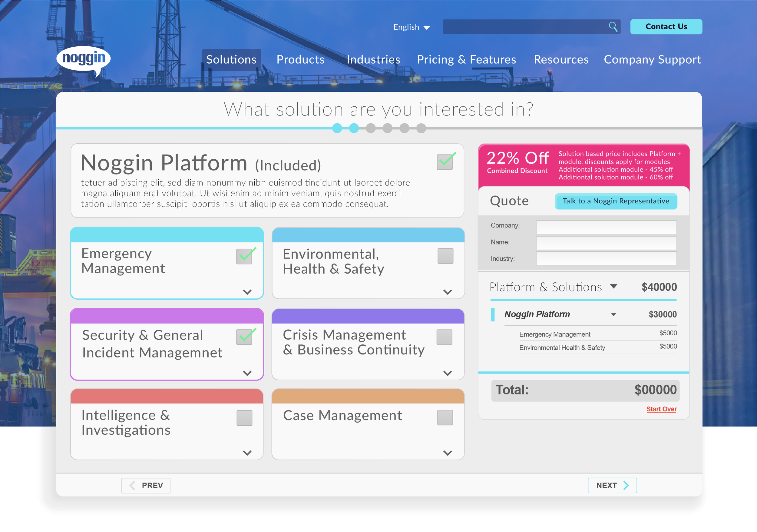The width and height of the screenshot is (757, 532).
Task: Uncheck the Emergency Management solution
Action: [x=244, y=256]
